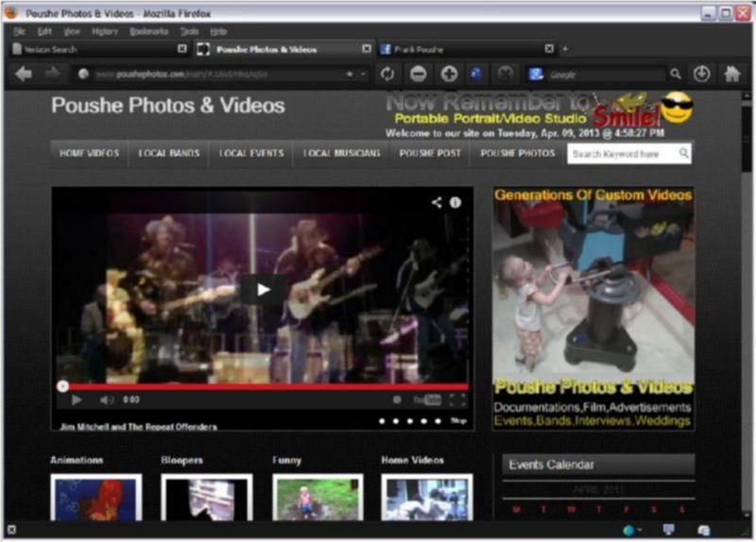Open the Funny category thumbnail
756x542 pixels.
tap(318, 498)
